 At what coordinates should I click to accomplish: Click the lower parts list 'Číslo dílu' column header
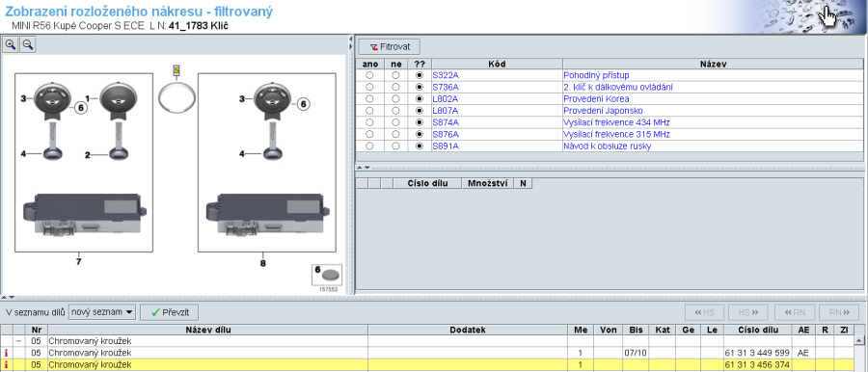click(758, 330)
